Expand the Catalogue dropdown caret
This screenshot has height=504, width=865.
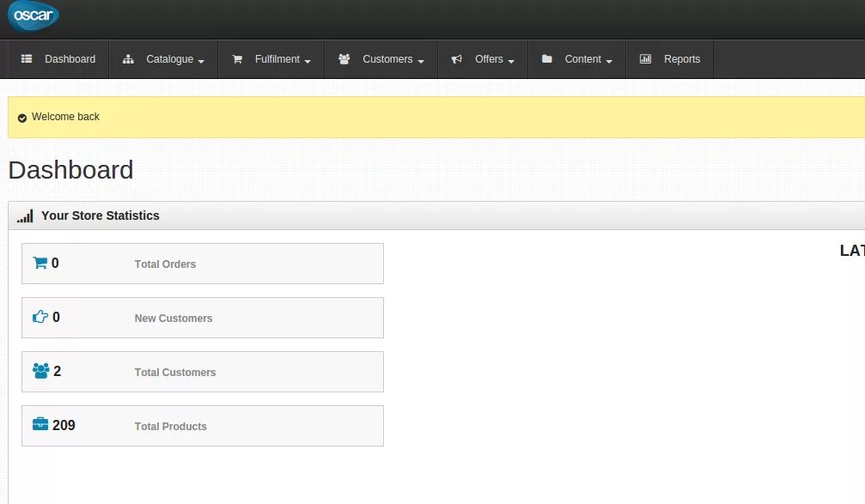[x=201, y=61]
